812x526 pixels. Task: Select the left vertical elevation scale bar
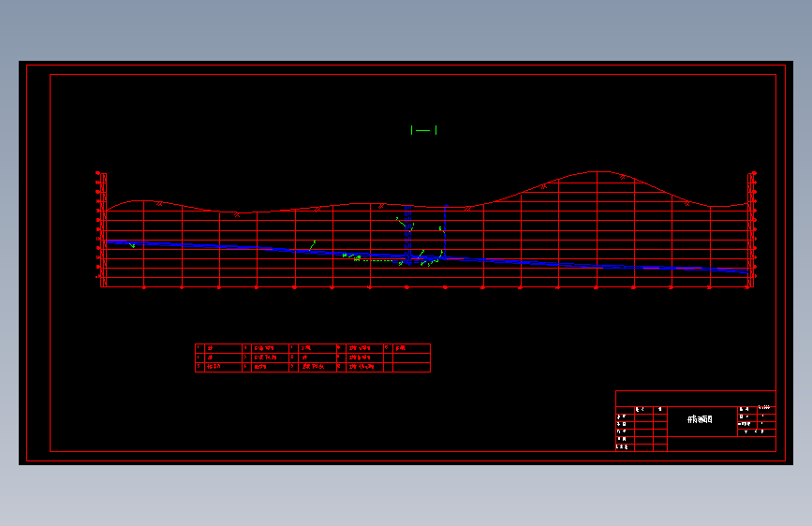103,229
